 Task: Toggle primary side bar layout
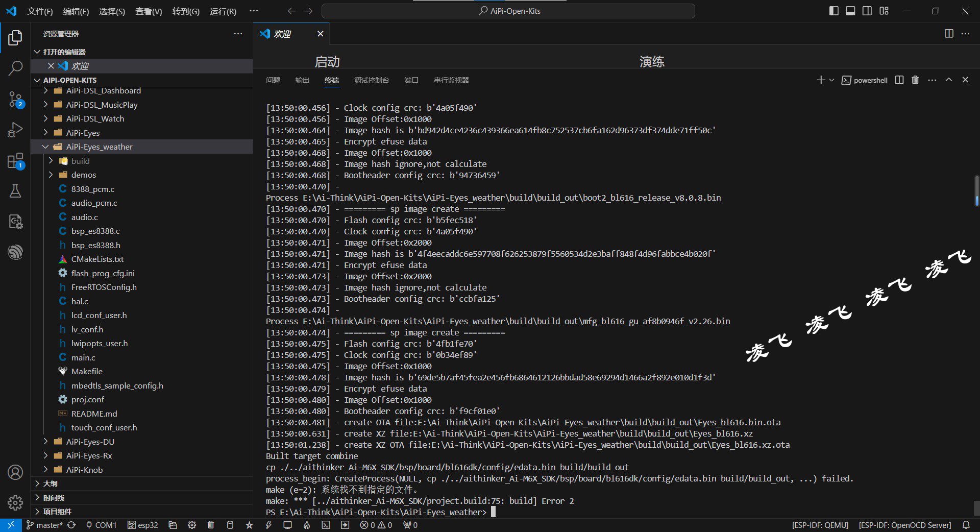pos(834,11)
